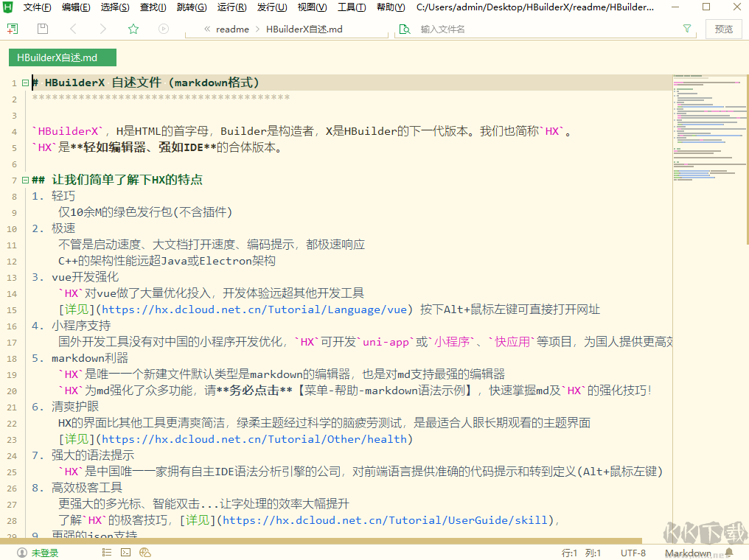Open the 运行(R) menu

coord(231,7)
